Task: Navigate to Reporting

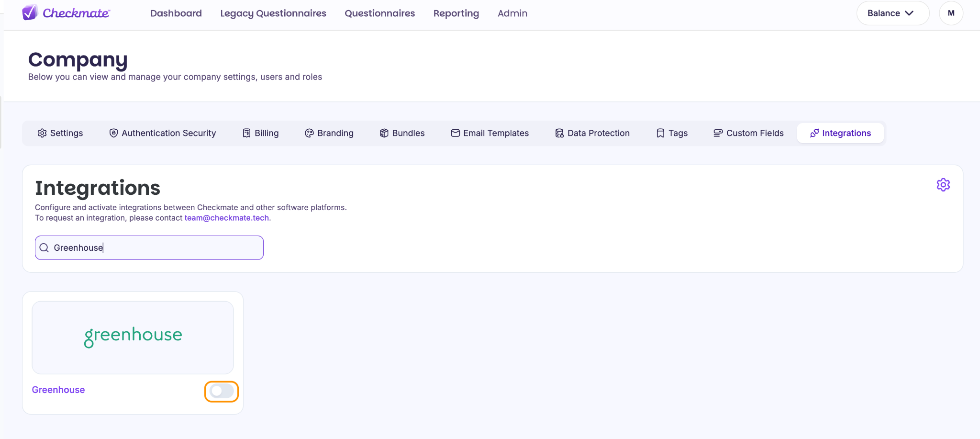Action: 456,13
